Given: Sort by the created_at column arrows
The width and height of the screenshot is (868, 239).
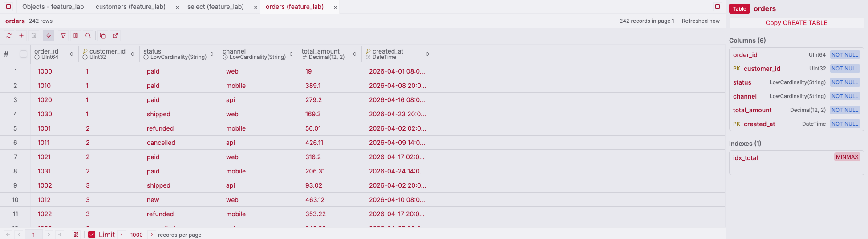Looking at the screenshot, I should pyautogui.click(x=427, y=54).
